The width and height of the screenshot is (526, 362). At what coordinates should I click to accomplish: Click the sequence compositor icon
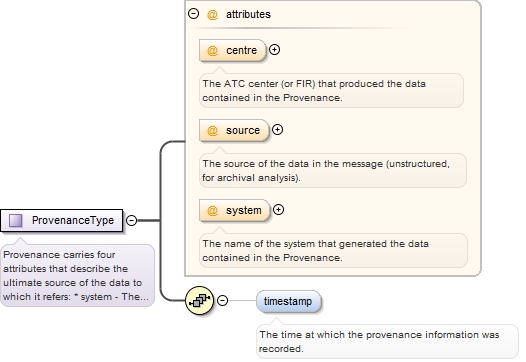point(200,301)
